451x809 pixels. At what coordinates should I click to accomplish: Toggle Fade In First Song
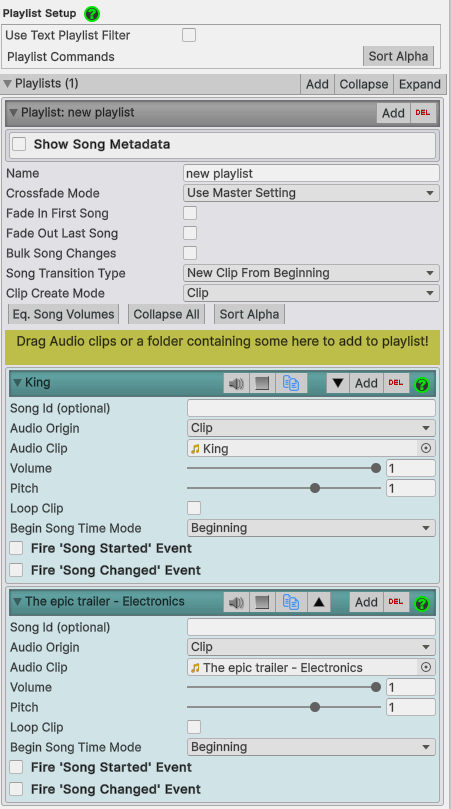click(190, 213)
